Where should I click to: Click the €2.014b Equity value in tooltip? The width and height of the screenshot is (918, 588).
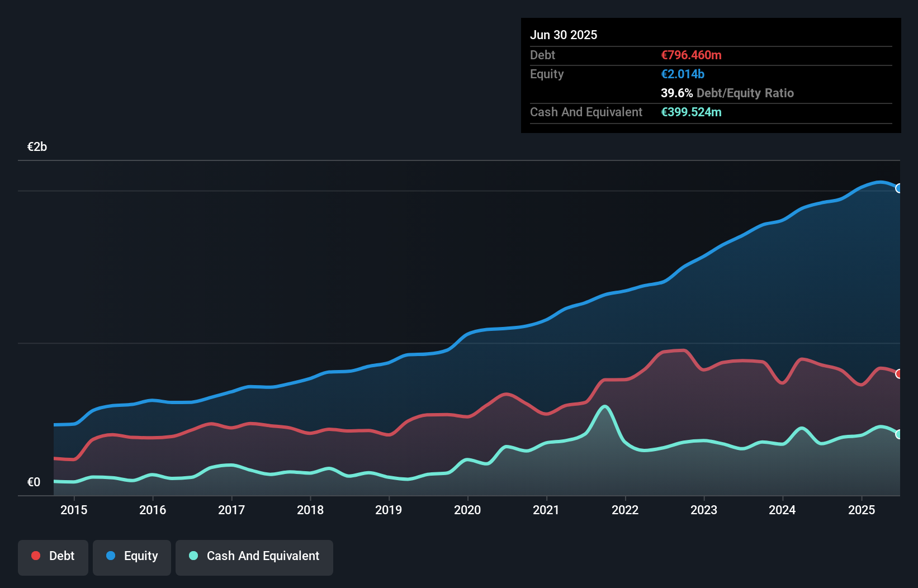683,74
